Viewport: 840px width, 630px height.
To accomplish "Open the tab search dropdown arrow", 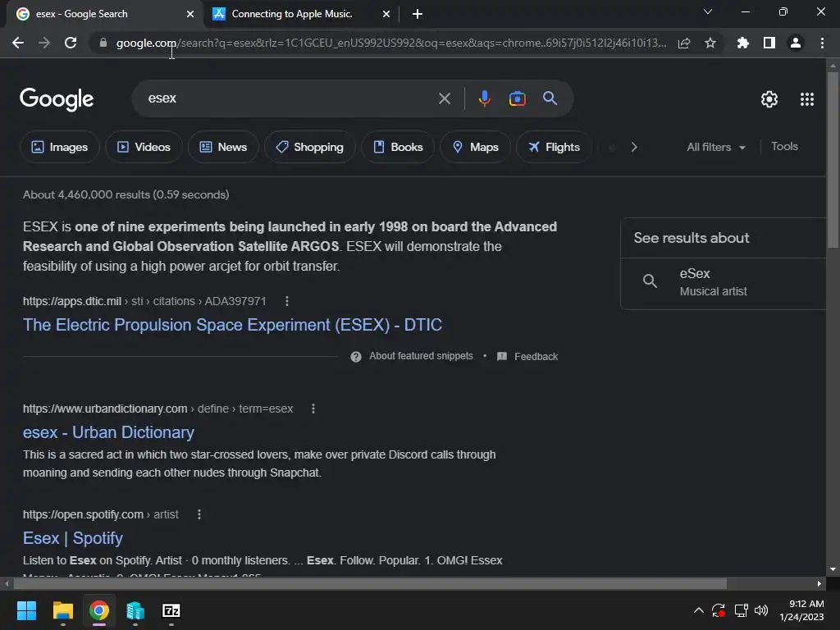I will pyautogui.click(x=708, y=11).
